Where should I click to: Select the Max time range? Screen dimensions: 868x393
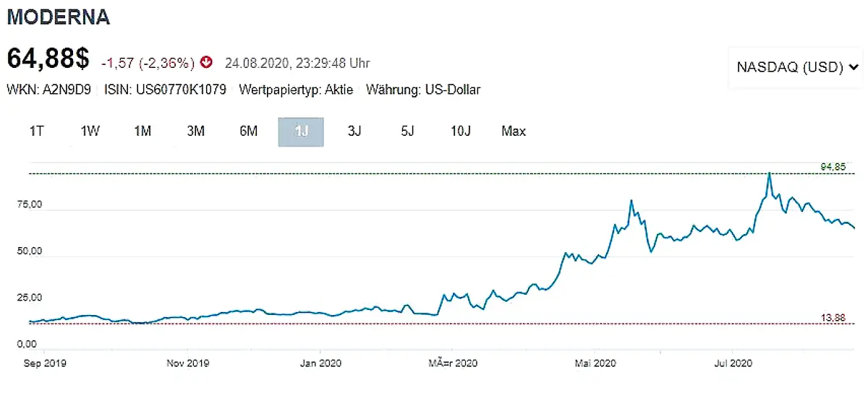tap(514, 131)
